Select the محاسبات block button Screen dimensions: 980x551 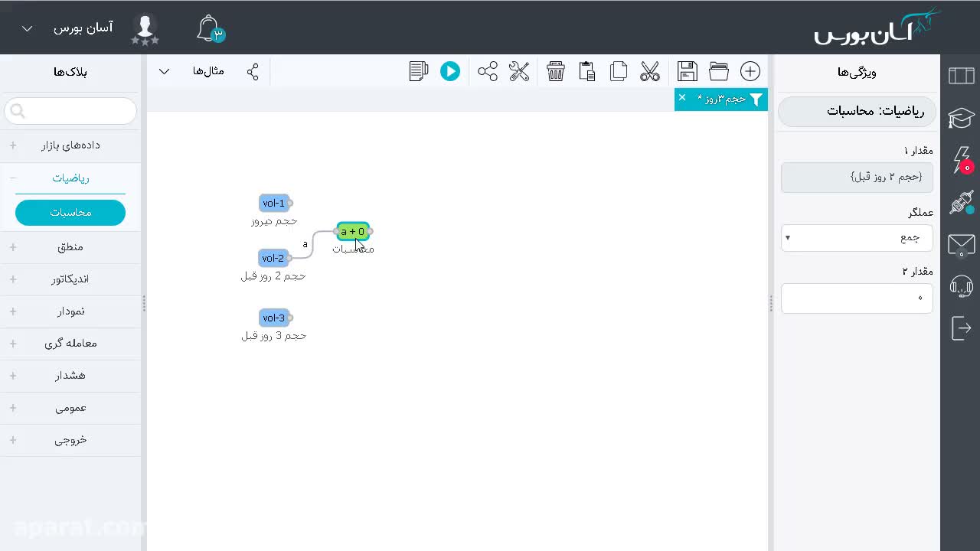pos(70,213)
